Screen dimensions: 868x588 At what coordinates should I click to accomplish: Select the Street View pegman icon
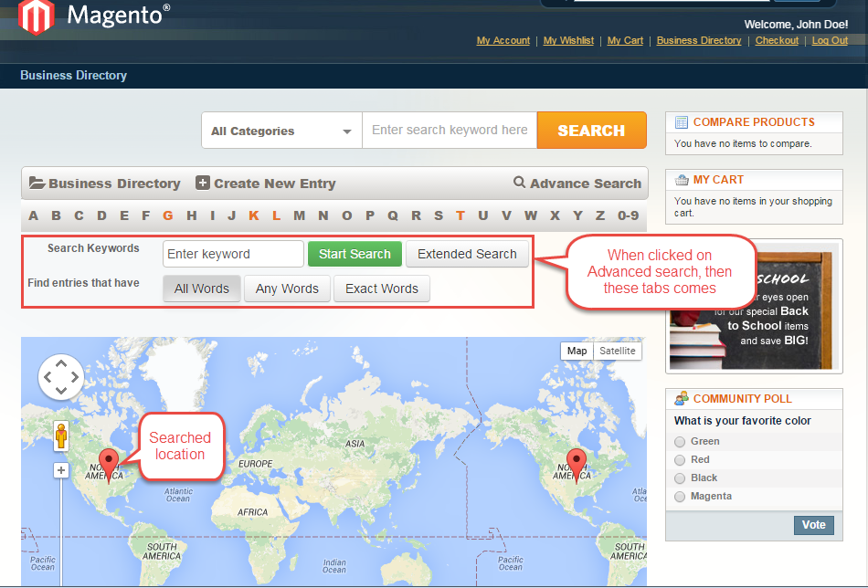[61, 435]
